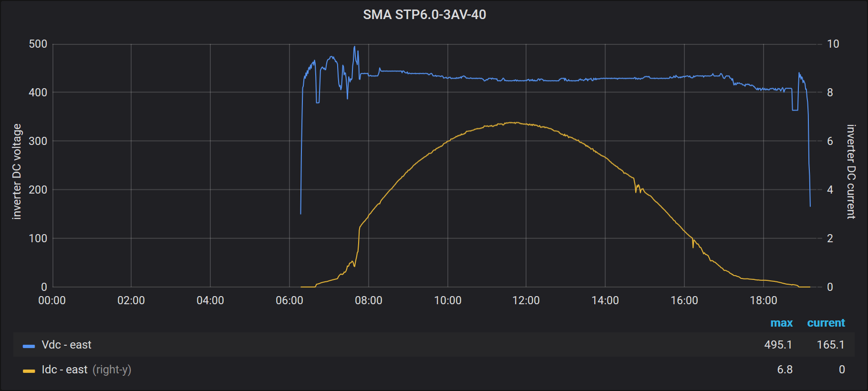This screenshot has height=391, width=868.
Task: Toggle the Idc - east series in legend
Action: click(64, 370)
